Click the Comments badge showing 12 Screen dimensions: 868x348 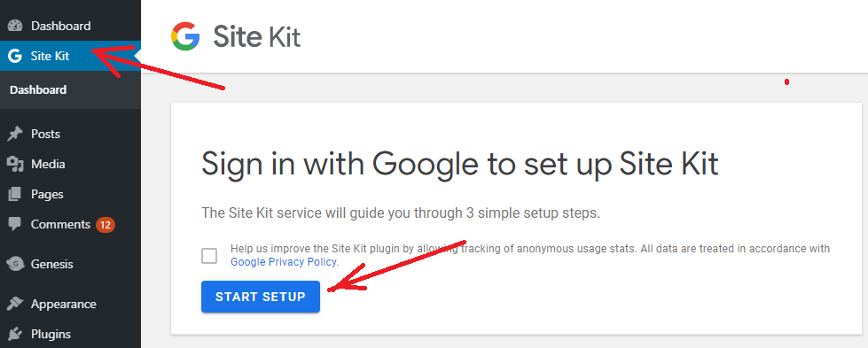tap(106, 225)
